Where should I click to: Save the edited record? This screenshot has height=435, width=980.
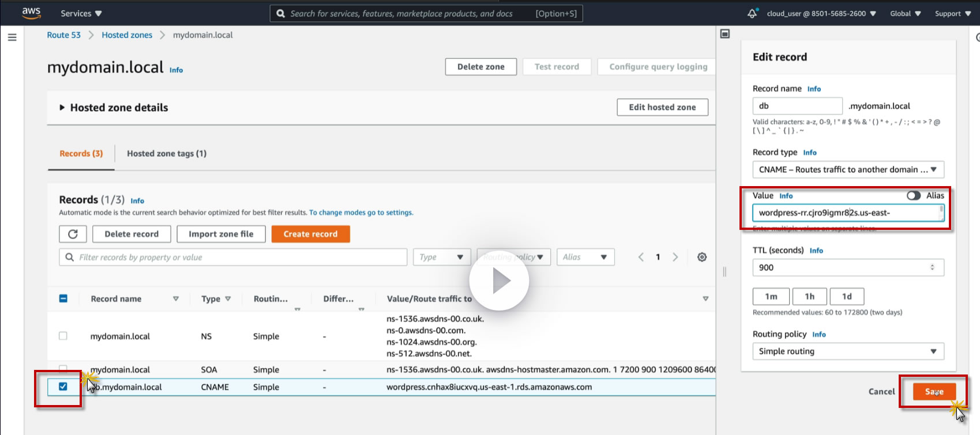934,392
